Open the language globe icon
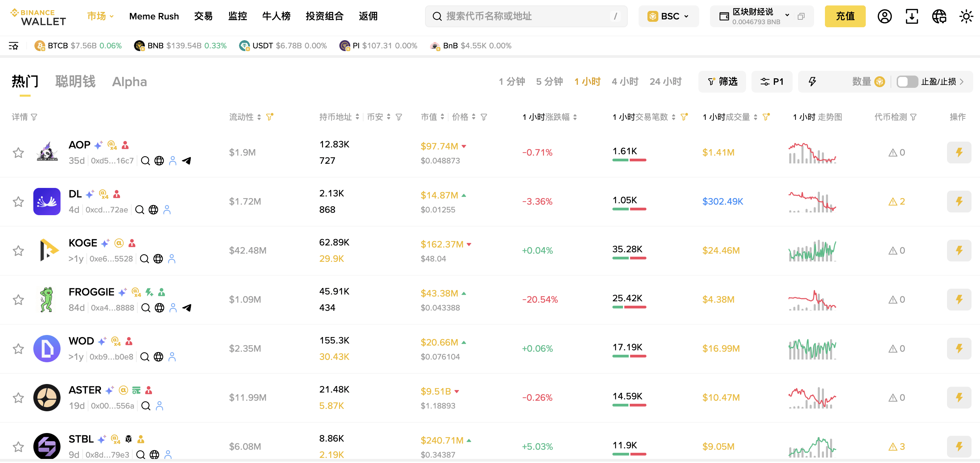This screenshot has height=463, width=980. (x=939, y=16)
